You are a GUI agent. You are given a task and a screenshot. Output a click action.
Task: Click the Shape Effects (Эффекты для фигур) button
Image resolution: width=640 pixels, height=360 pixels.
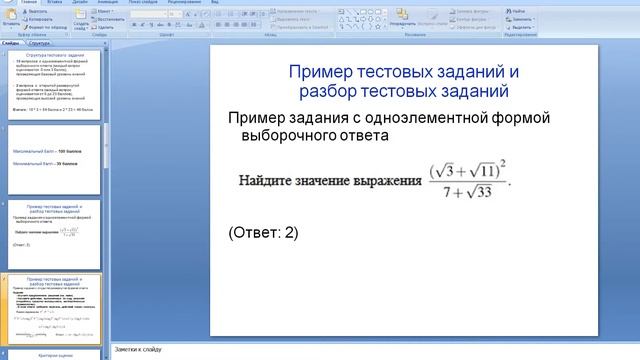coord(473,27)
